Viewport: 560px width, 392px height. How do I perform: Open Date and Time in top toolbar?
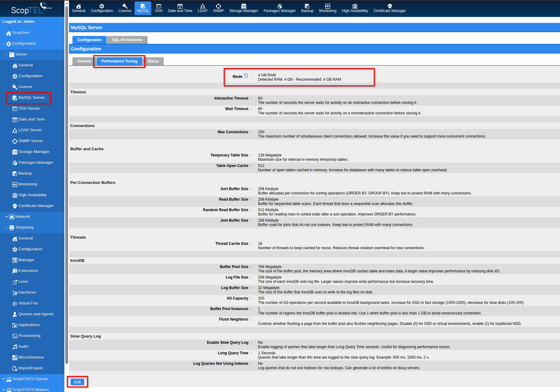pyautogui.click(x=180, y=8)
